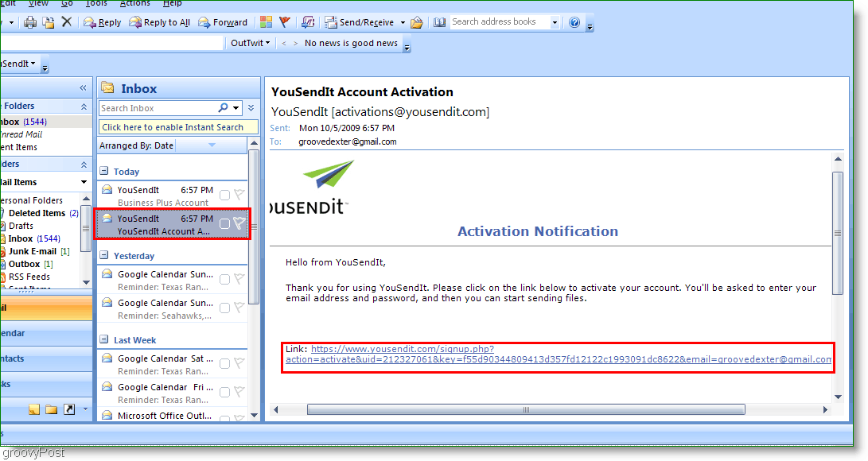Click the Move to Folder icon
Image resolution: width=868 pixels, height=461 pixels.
pos(49,22)
